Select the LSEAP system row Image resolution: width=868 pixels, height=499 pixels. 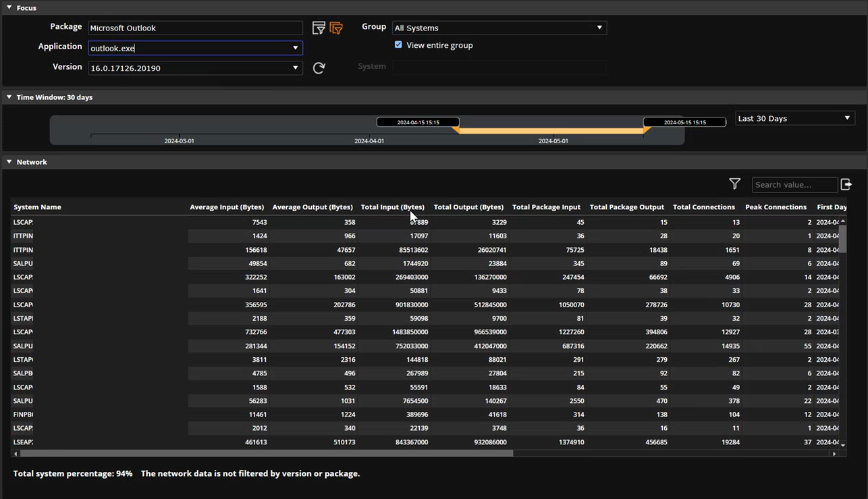(425, 442)
